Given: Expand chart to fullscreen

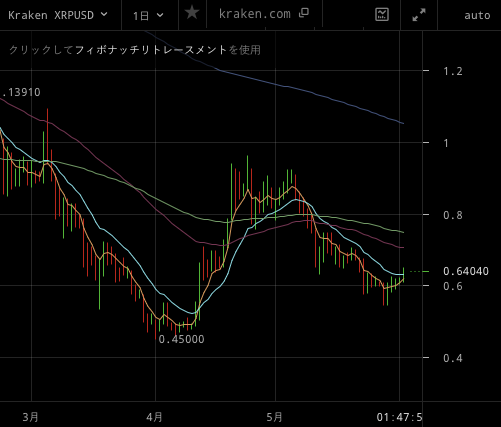Looking at the screenshot, I should click(x=419, y=15).
